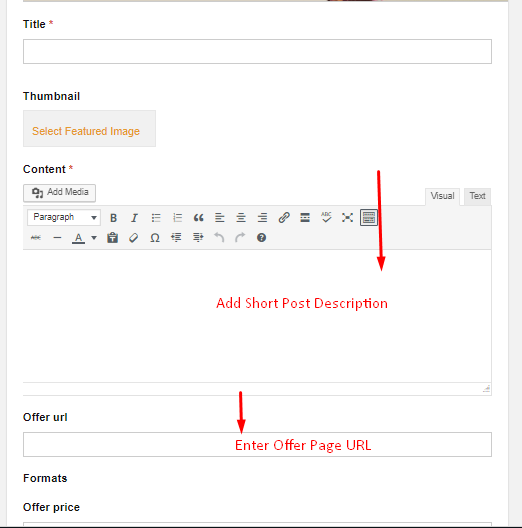Screen dimensions: 522x528
Task: Toggle bold formatting in editor toolbar
Action: (113, 218)
